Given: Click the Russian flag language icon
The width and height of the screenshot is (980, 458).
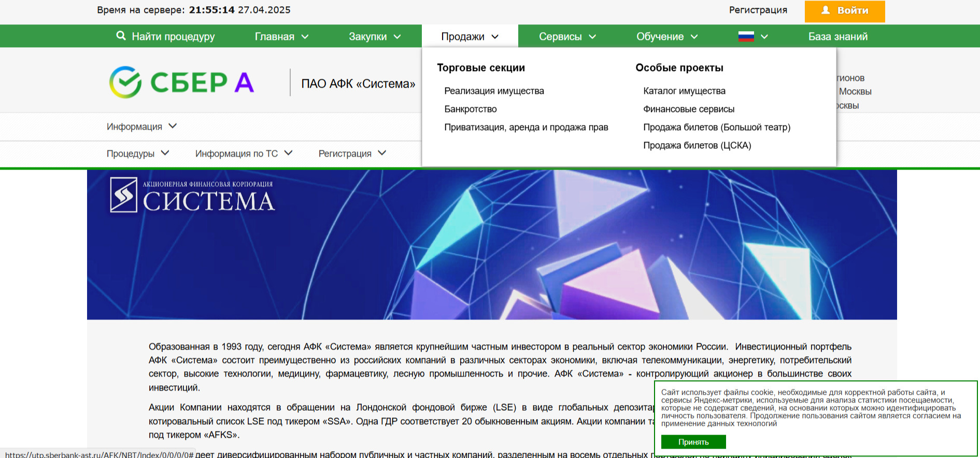Looking at the screenshot, I should click(746, 36).
